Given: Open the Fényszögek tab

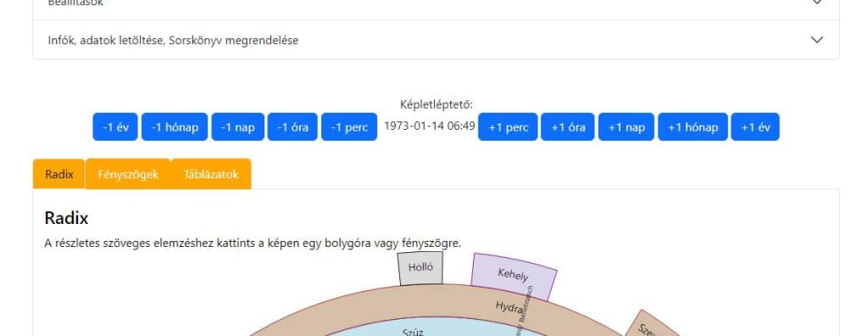Looking at the screenshot, I should 128,174.
